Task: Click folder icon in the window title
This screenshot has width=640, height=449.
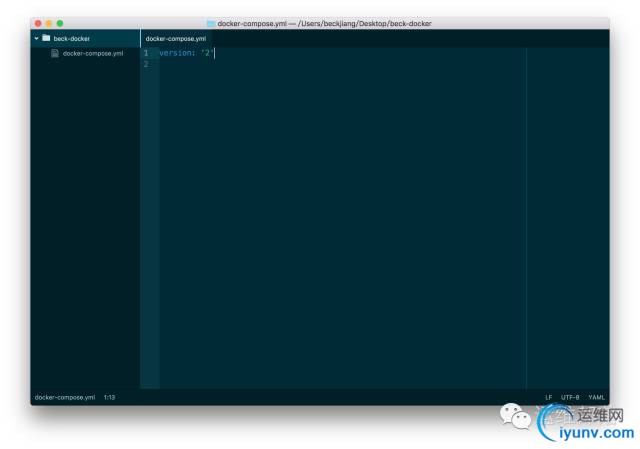Action: (x=211, y=24)
